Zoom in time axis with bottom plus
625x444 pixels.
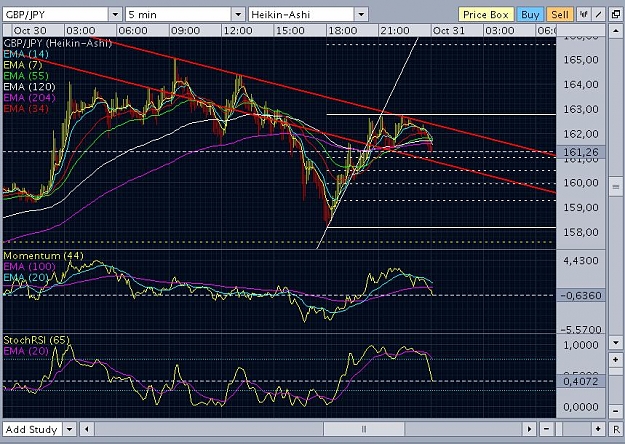click(598, 429)
